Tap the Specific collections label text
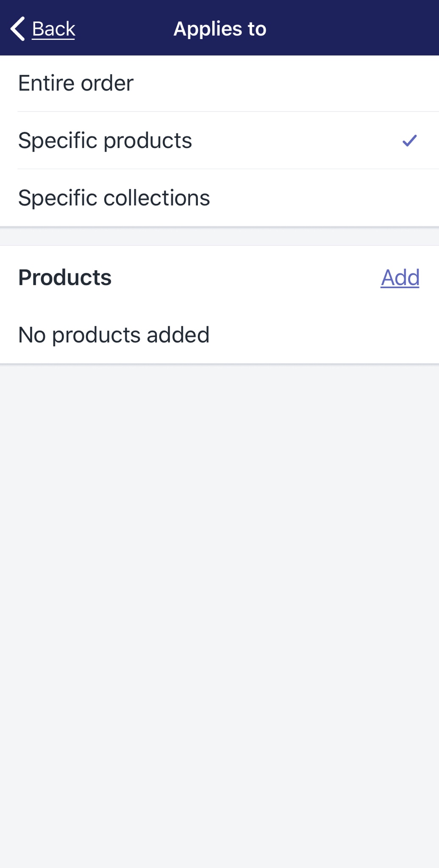The height and width of the screenshot is (868, 439). (114, 198)
